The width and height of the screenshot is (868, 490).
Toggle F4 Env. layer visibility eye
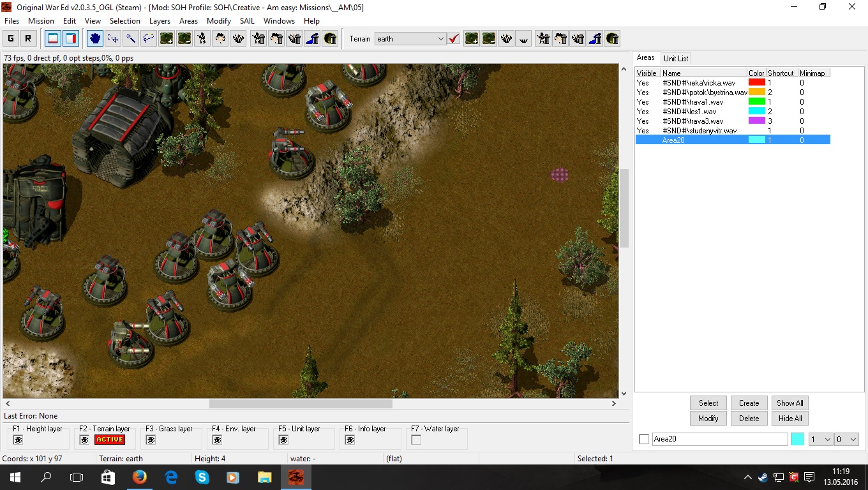217,440
